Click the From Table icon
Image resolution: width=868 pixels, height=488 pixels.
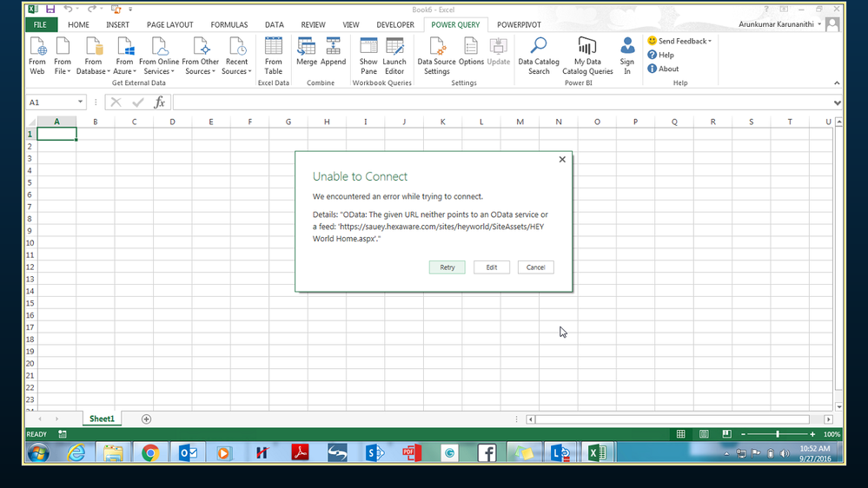tap(274, 56)
